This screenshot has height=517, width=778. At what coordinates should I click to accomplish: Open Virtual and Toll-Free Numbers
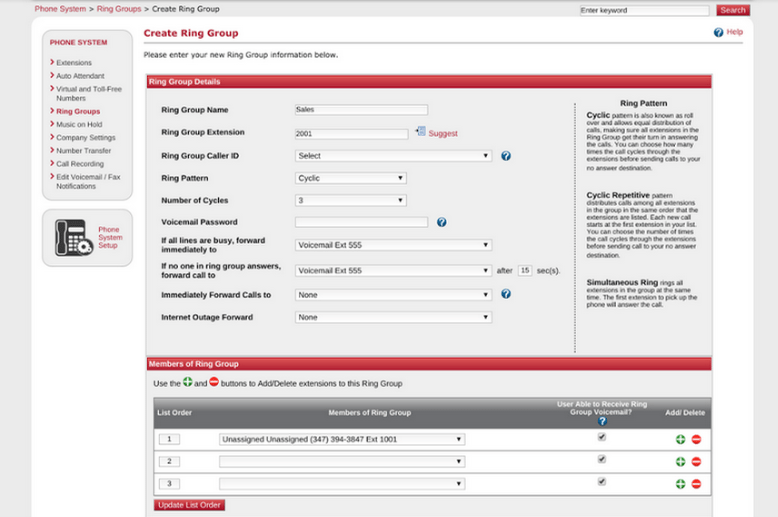(89, 93)
